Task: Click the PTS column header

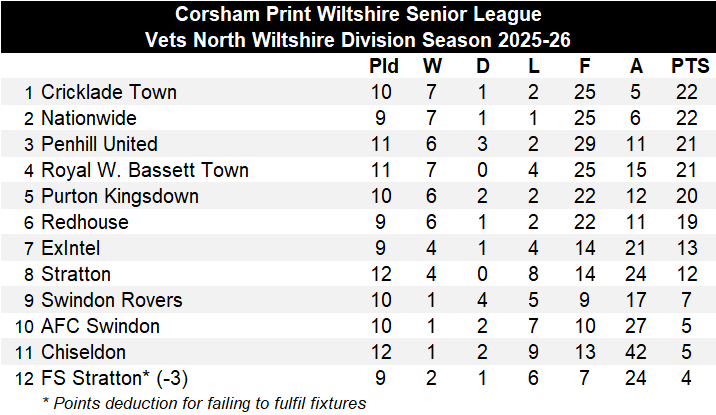Action: coord(690,67)
